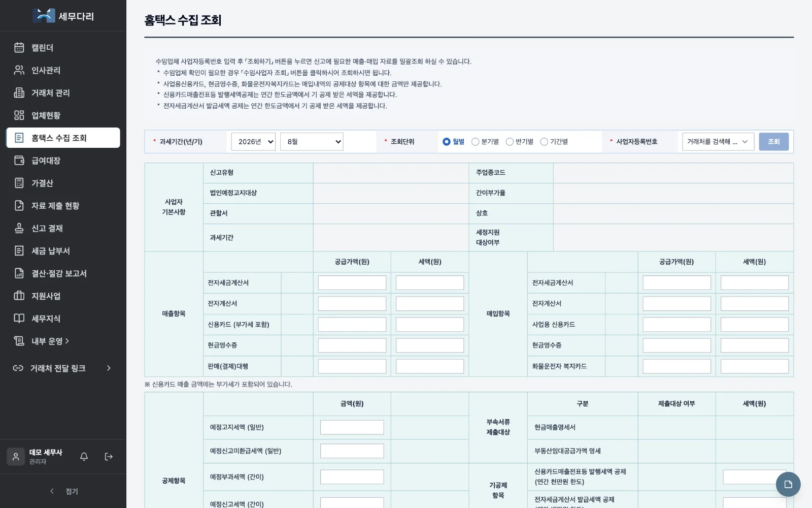Click the logout icon

click(109, 457)
